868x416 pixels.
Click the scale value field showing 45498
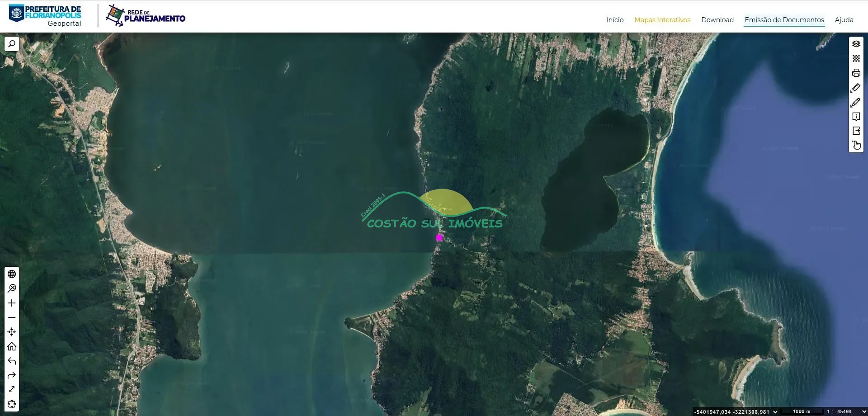click(844, 411)
